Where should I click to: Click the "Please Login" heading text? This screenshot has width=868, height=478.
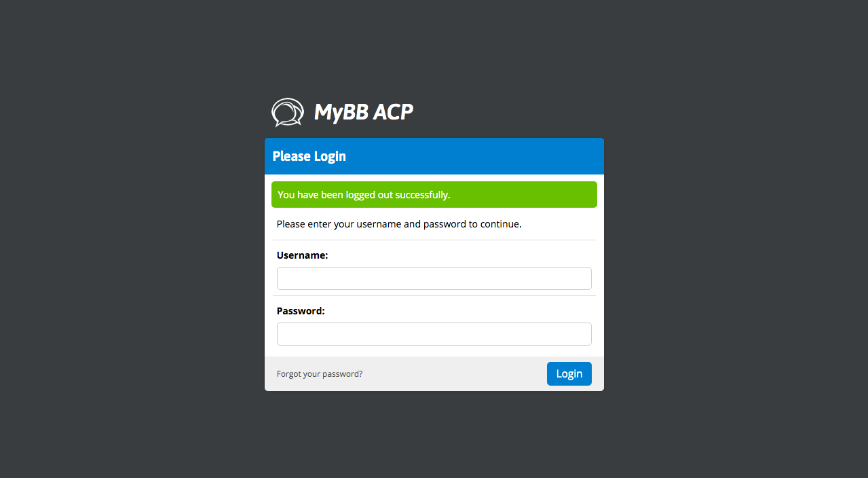(x=309, y=156)
